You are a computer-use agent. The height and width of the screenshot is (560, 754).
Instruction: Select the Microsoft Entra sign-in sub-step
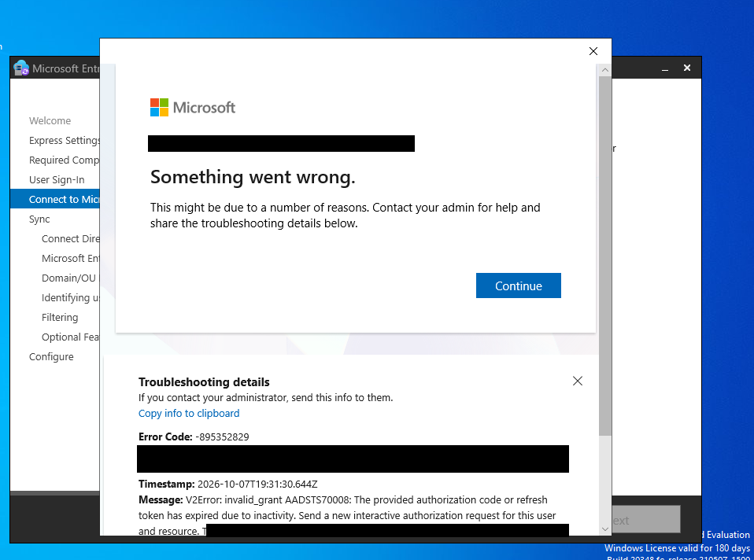[70, 259]
